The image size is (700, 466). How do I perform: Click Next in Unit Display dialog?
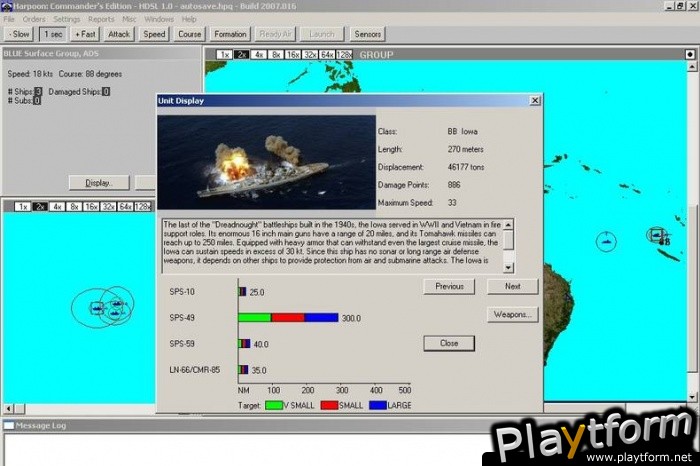click(512, 287)
